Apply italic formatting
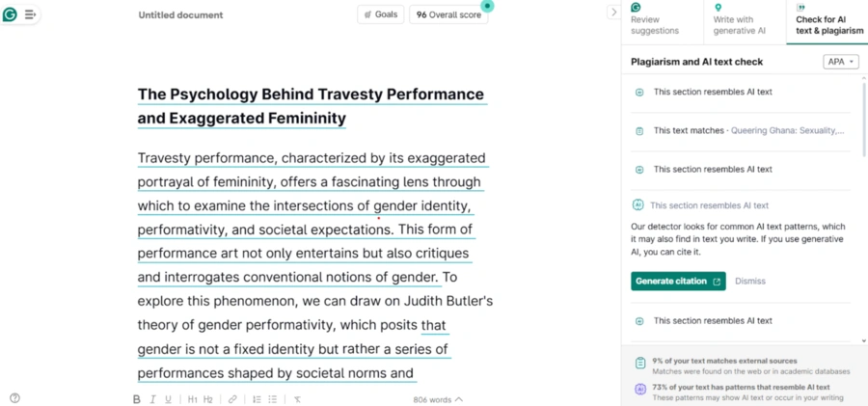Screen dimensions: 868x406 point(152,399)
